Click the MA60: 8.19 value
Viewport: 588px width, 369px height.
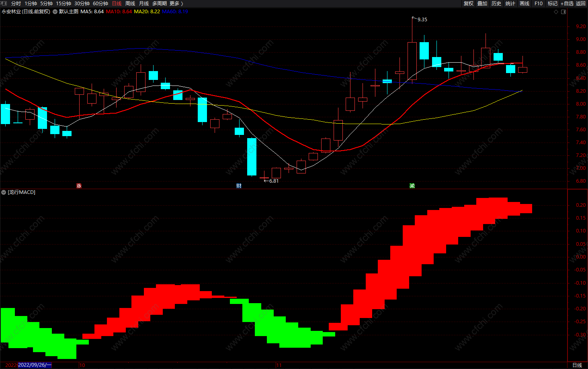pos(175,12)
